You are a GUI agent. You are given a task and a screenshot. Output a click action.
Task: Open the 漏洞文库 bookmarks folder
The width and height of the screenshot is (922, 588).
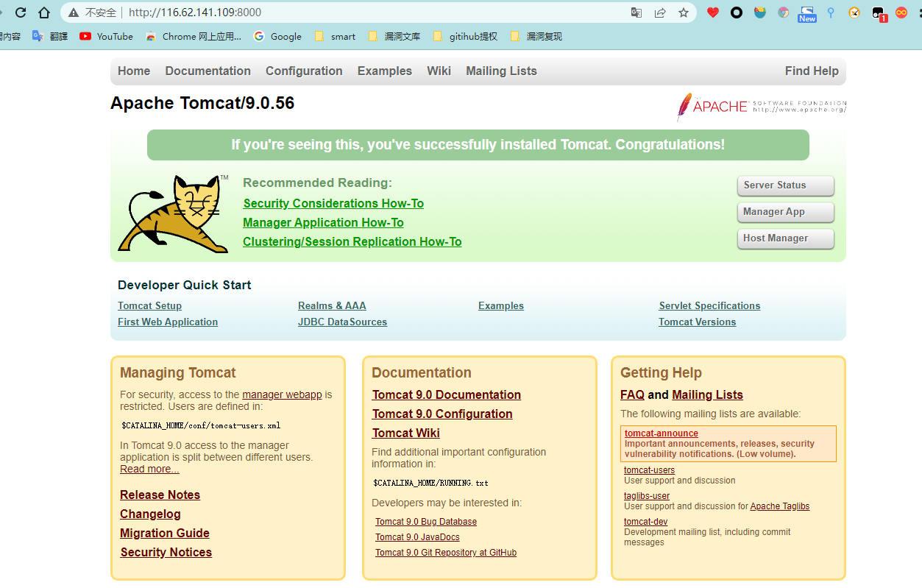[394, 36]
